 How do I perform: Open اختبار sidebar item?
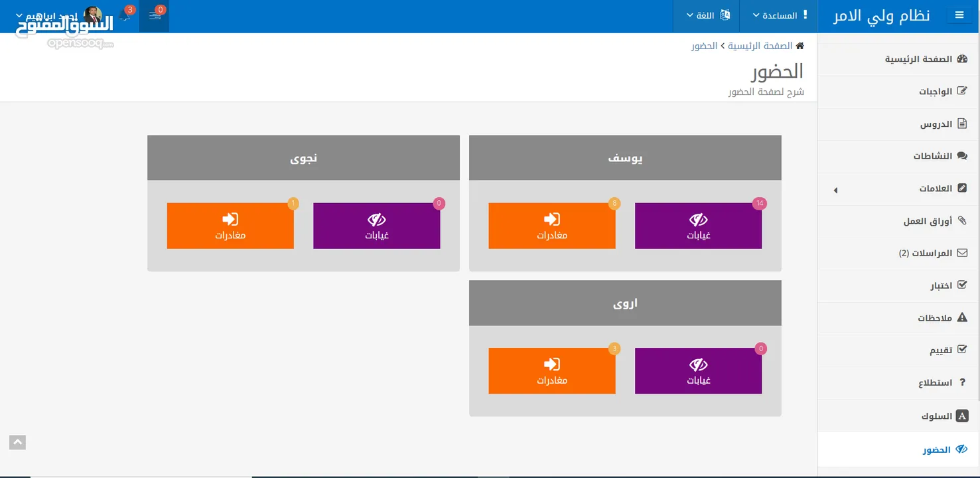coord(899,285)
